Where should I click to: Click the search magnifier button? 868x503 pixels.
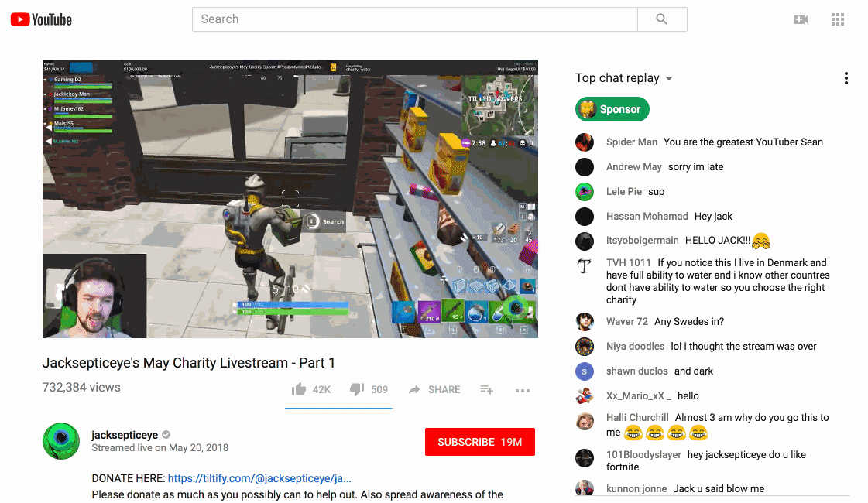[x=662, y=19]
